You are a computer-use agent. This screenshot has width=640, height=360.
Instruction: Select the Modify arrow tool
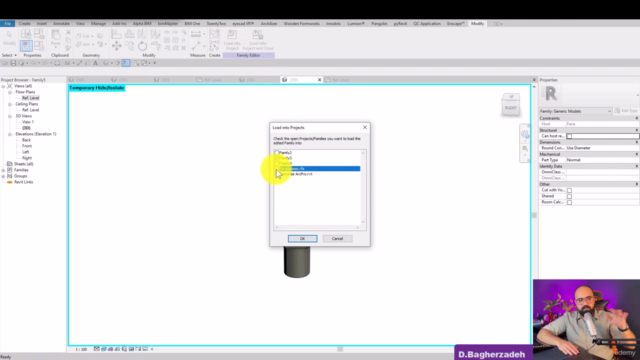[x=9, y=38]
